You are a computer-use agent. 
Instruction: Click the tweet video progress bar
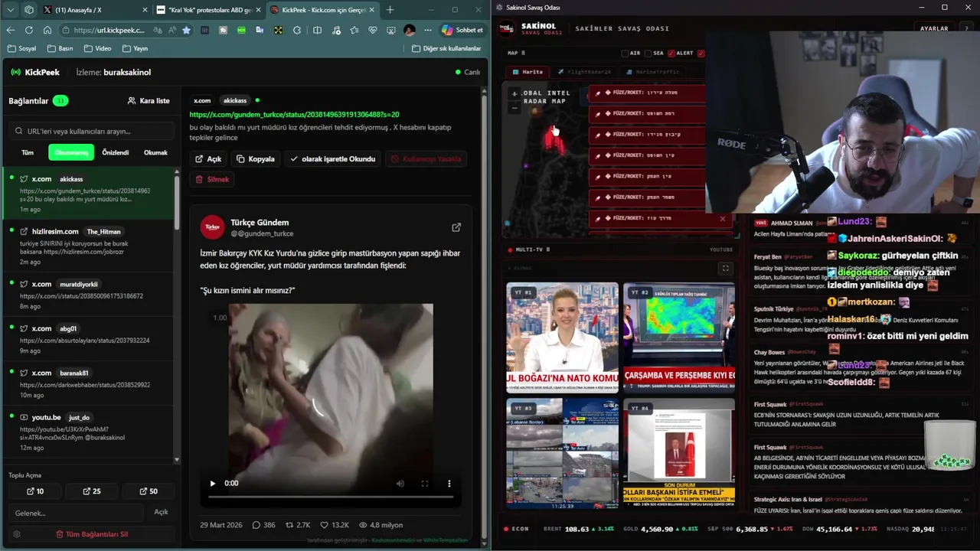coord(331,497)
